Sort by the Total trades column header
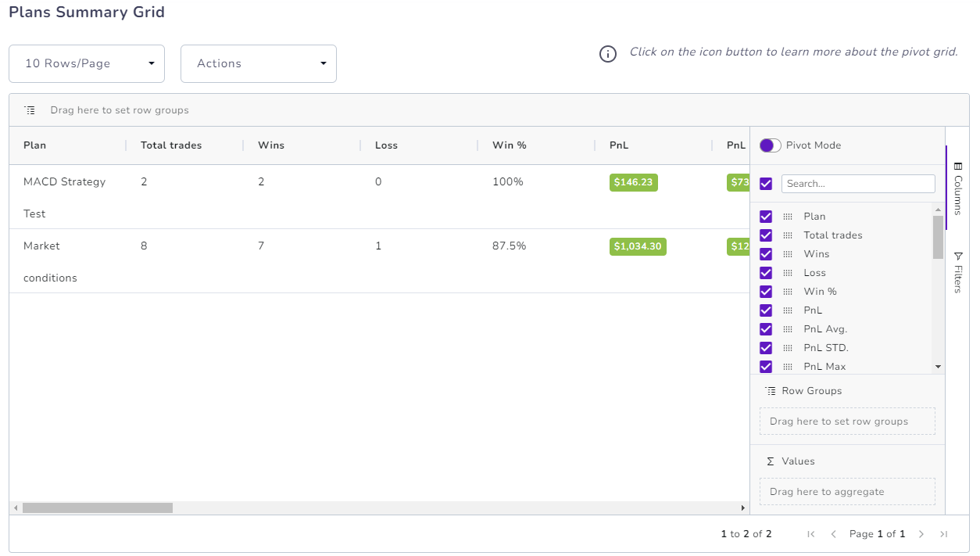This screenshot has width=980, height=556. click(171, 145)
